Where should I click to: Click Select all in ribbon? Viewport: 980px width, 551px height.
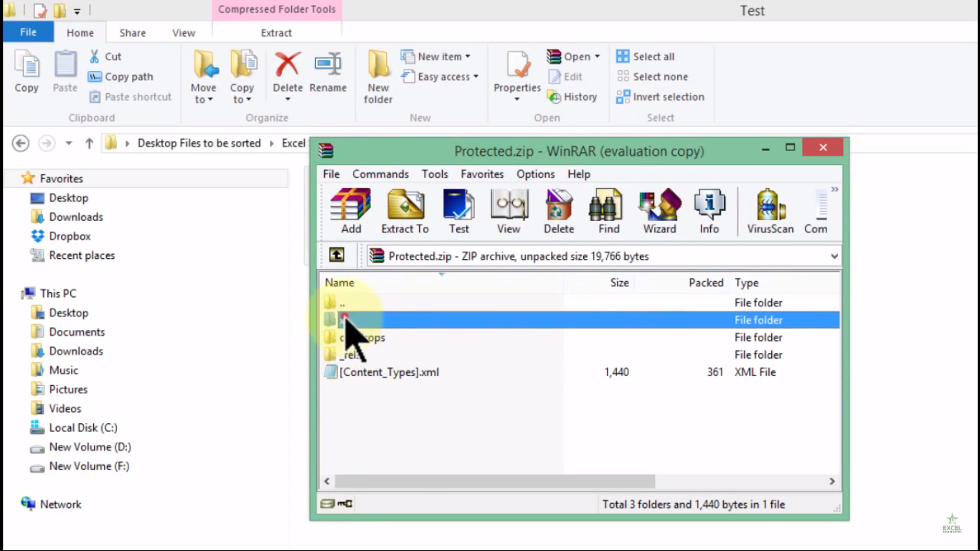point(645,57)
